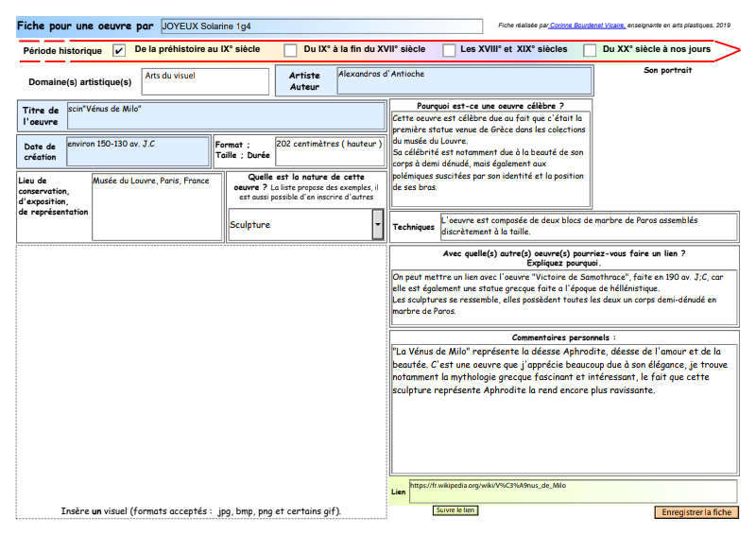The image size is (756, 535).
Task: Click the Date de création field
Action: pyautogui.click(x=138, y=151)
